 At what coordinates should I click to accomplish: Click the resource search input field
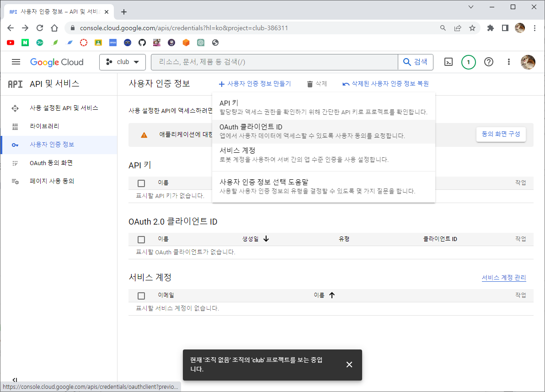[x=274, y=62]
